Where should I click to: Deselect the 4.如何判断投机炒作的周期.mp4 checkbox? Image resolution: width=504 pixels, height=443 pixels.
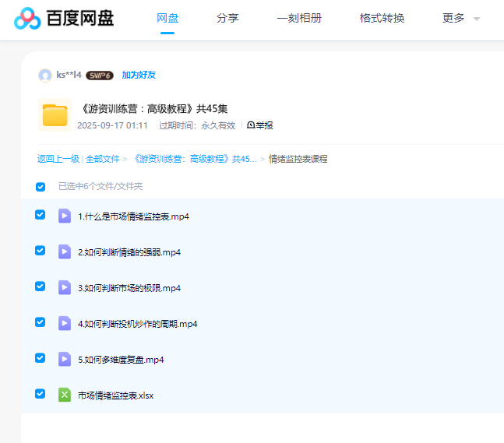click(41, 322)
